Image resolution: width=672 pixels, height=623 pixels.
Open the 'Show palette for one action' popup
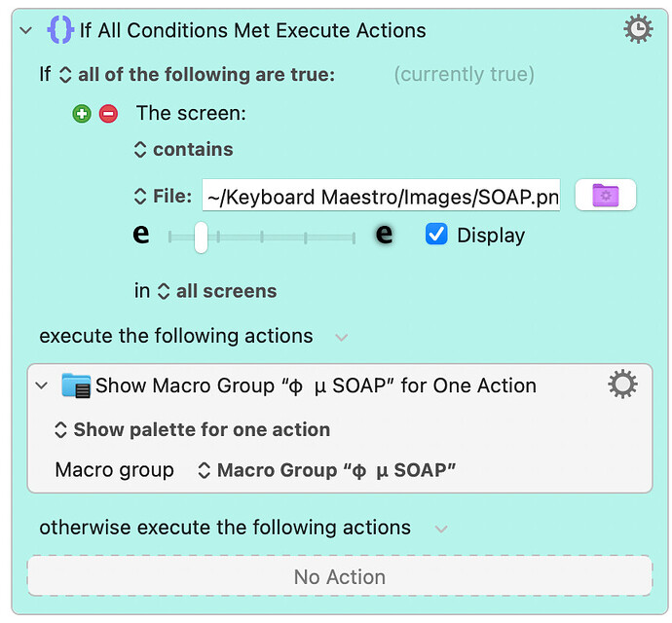coord(193,429)
